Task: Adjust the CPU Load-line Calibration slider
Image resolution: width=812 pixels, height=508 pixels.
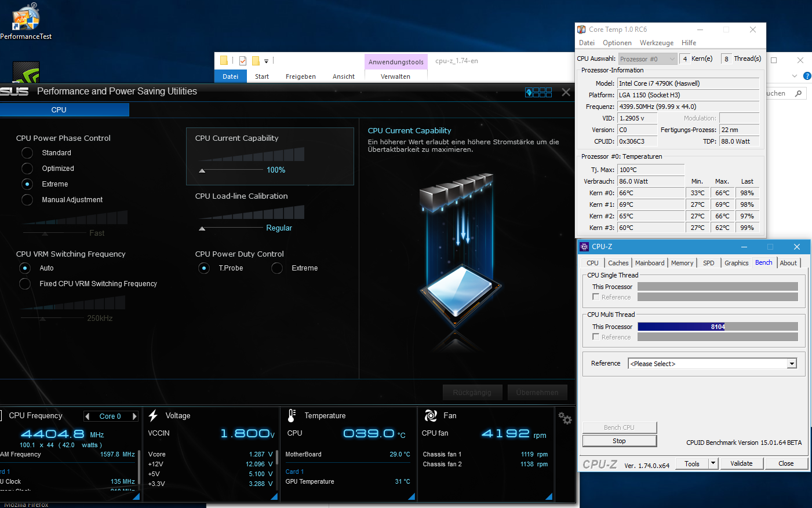Action: [x=202, y=229]
